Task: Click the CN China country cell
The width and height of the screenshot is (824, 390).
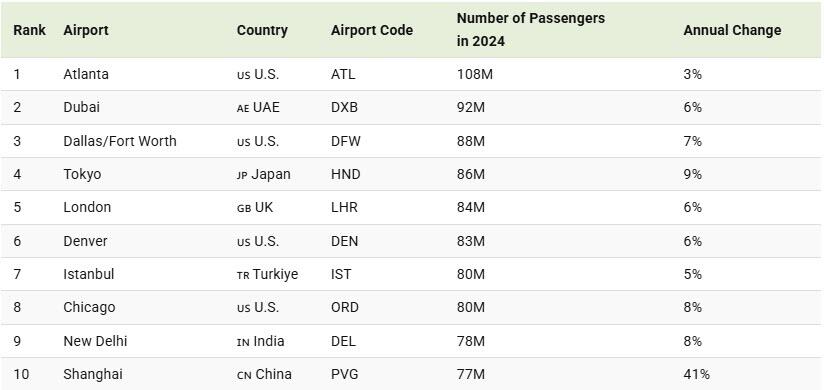Action: coord(264,374)
